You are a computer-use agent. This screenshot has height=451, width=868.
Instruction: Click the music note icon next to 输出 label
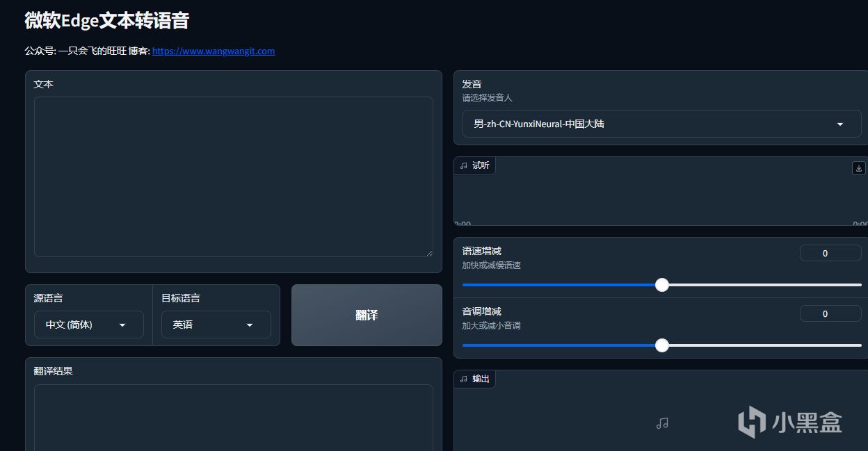pyautogui.click(x=464, y=379)
